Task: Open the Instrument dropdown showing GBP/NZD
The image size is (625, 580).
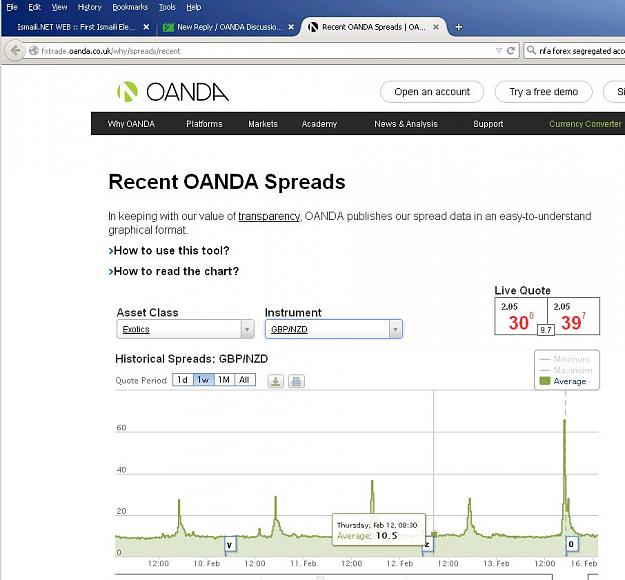Action: 334,329
